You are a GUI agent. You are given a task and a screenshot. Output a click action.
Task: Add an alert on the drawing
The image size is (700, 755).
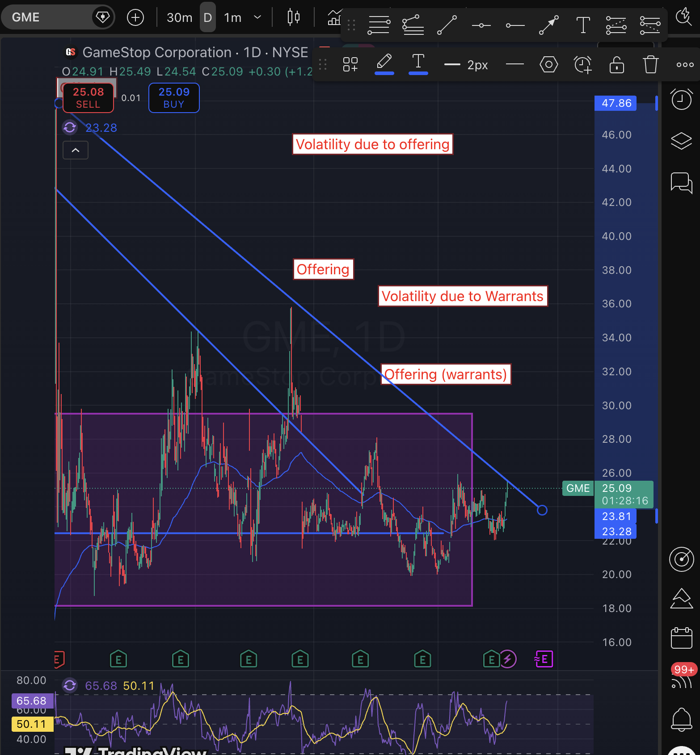click(583, 64)
